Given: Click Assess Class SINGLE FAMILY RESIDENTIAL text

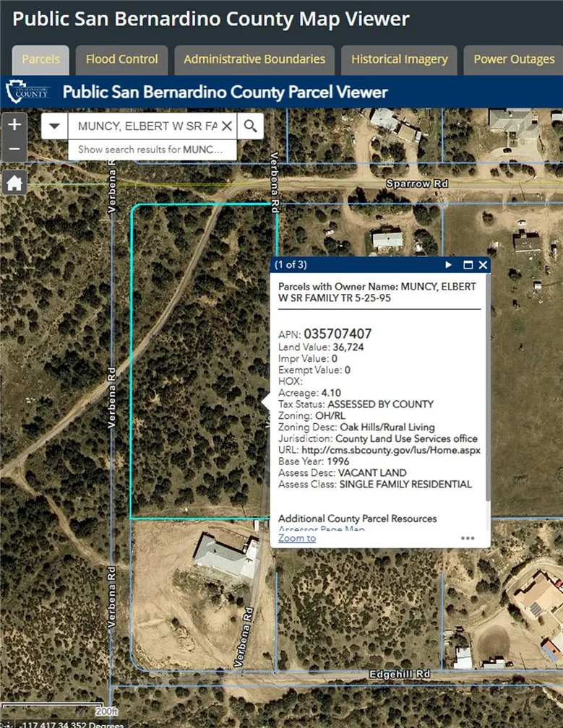Looking at the screenshot, I should (x=375, y=484).
